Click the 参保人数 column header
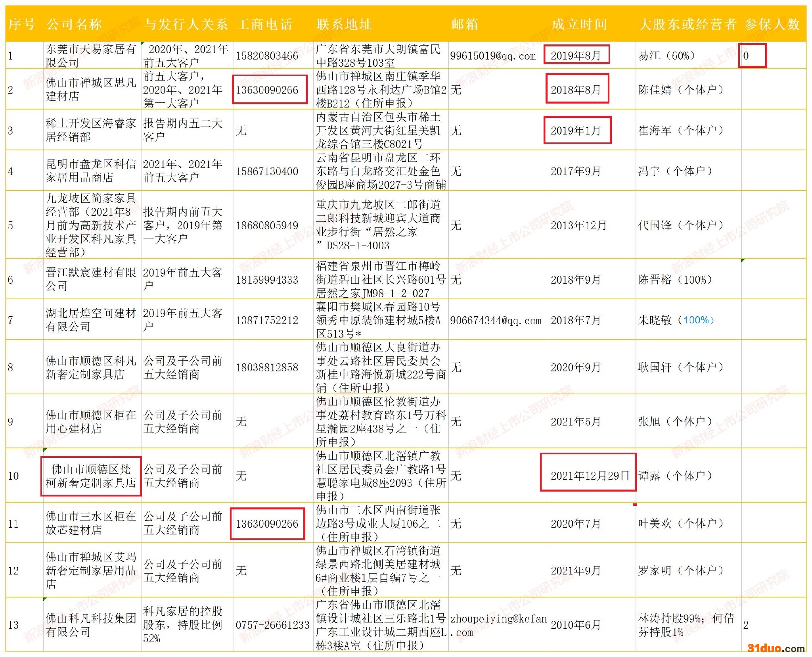This screenshot has width=812, height=657. coord(772,24)
